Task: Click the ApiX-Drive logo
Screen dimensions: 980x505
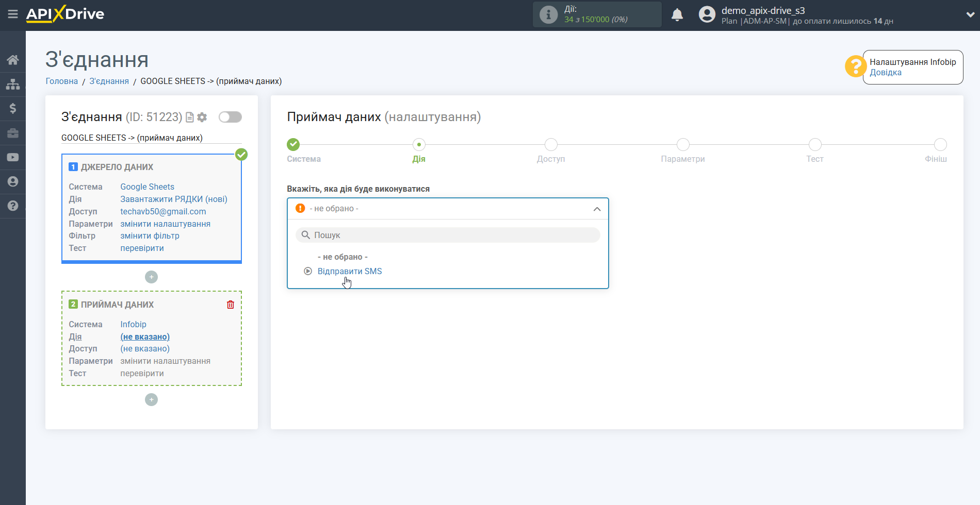Action: (65, 14)
